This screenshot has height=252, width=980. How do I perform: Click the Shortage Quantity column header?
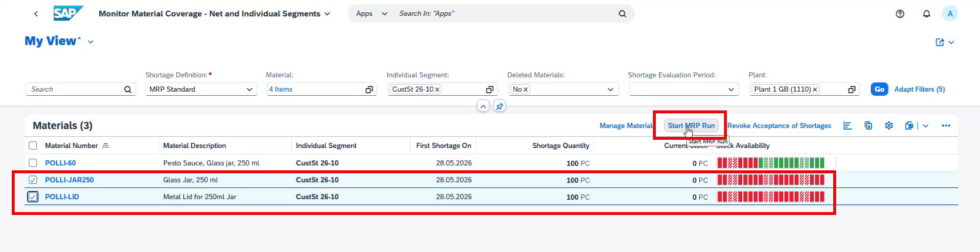pos(535,146)
